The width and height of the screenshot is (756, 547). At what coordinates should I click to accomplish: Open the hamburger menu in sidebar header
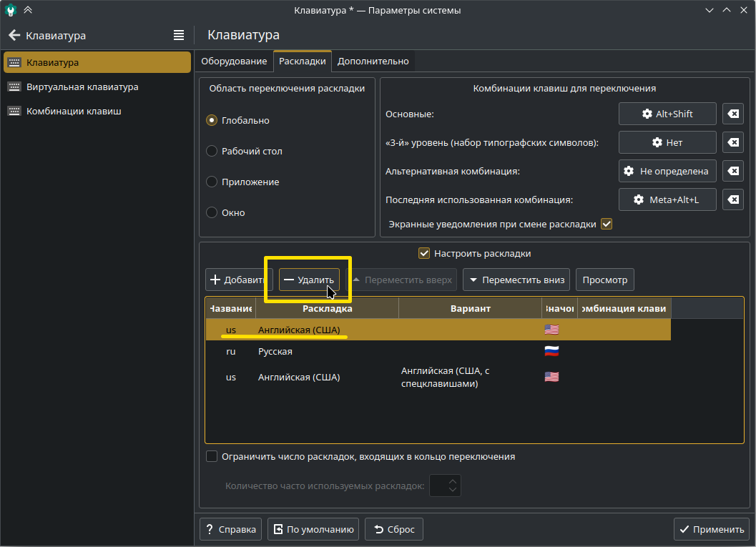179,35
